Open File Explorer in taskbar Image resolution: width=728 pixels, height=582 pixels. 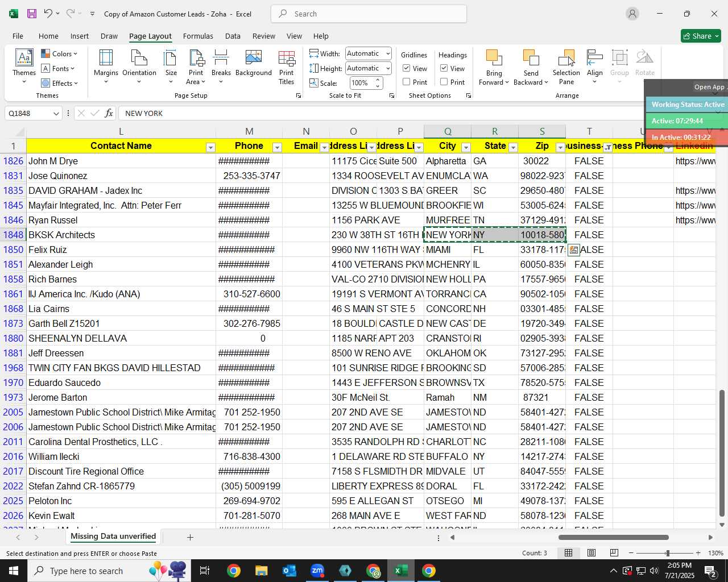click(x=262, y=571)
